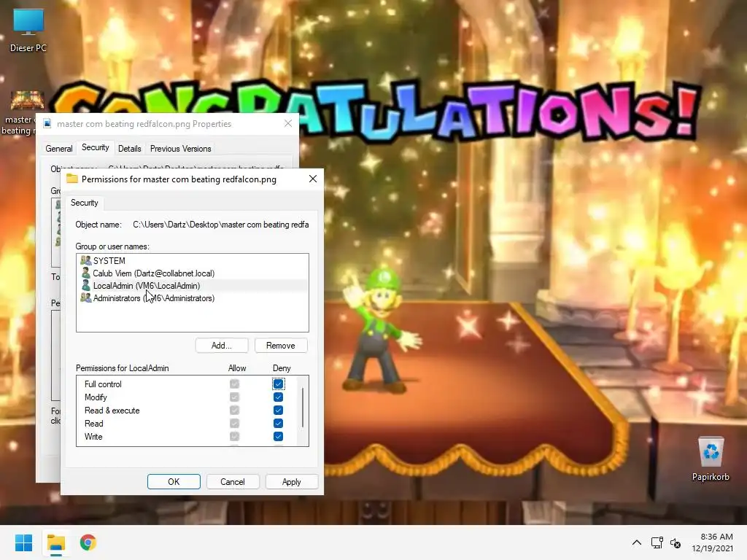Screen dimensions: 747x560
Task: Select the Administrators group entry
Action: click(193, 297)
